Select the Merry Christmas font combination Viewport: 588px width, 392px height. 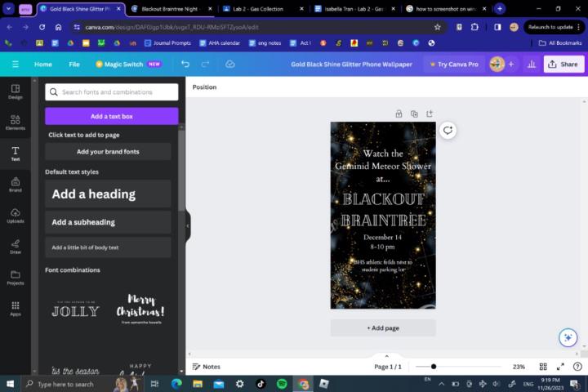pos(140,309)
